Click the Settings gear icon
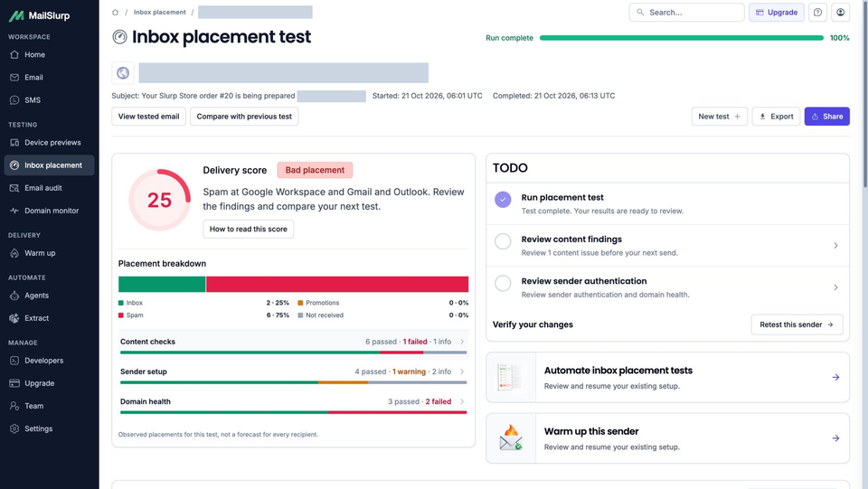This screenshot has height=489, width=868. (14, 428)
